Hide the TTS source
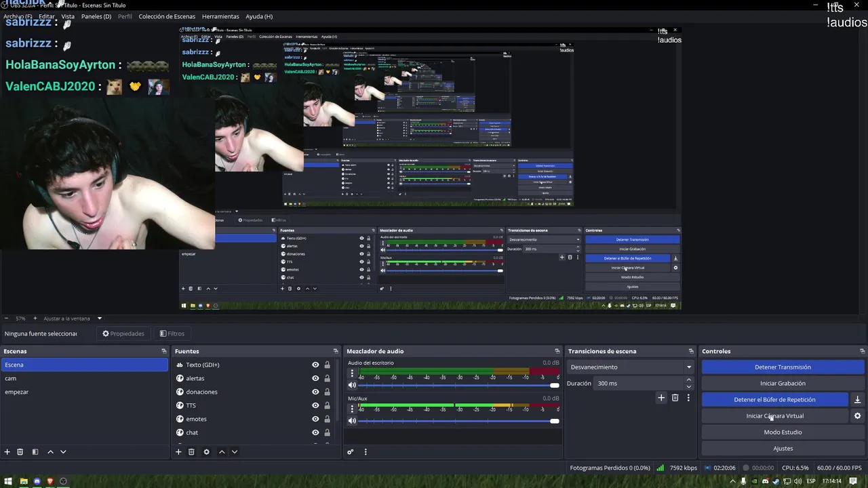This screenshot has height=488, width=868. [315, 405]
